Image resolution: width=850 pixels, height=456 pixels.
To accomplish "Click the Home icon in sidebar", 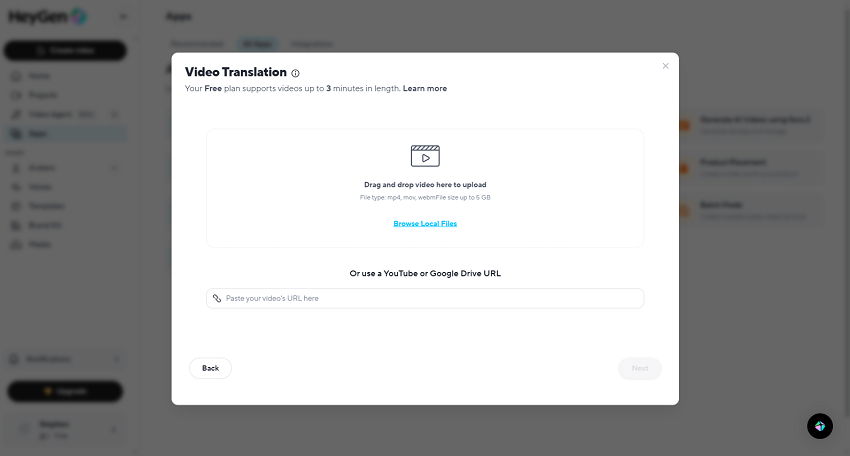I will coord(17,76).
